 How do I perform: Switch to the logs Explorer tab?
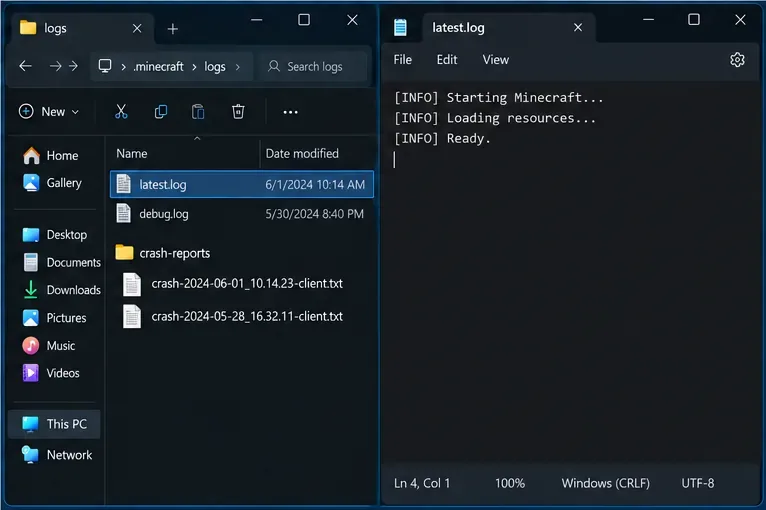pyautogui.click(x=81, y=28)
